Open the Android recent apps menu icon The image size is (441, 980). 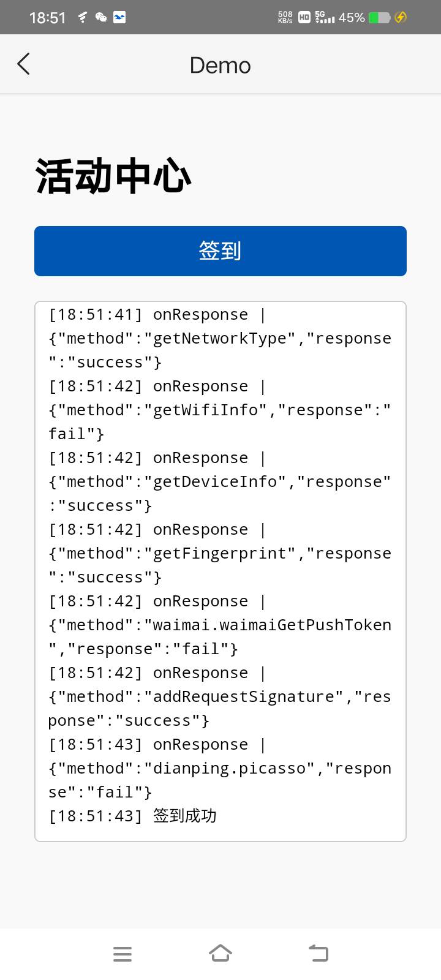click(x=123, y=954)
